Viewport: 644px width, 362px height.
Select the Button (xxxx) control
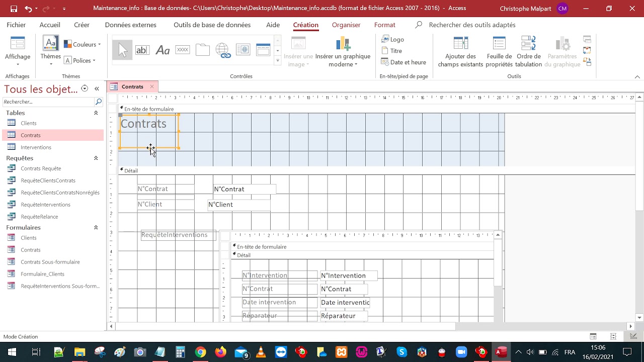pos(183,50)
